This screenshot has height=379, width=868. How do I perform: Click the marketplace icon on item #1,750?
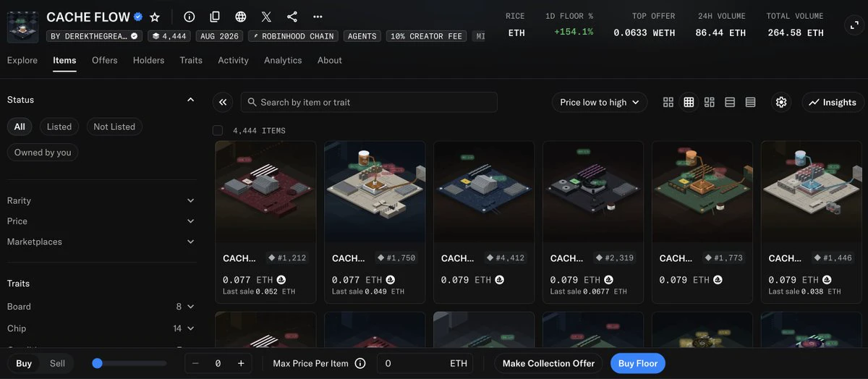click(x=391, y=279)
